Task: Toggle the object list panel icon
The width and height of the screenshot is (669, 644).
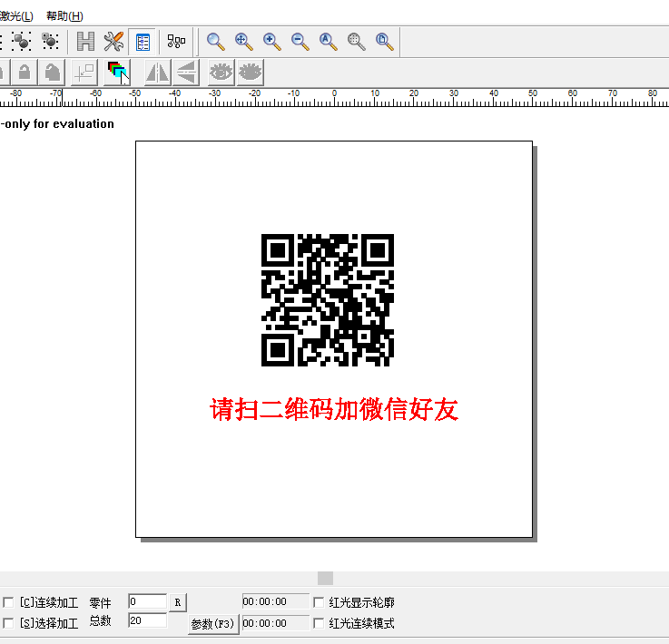Action: 143,42
